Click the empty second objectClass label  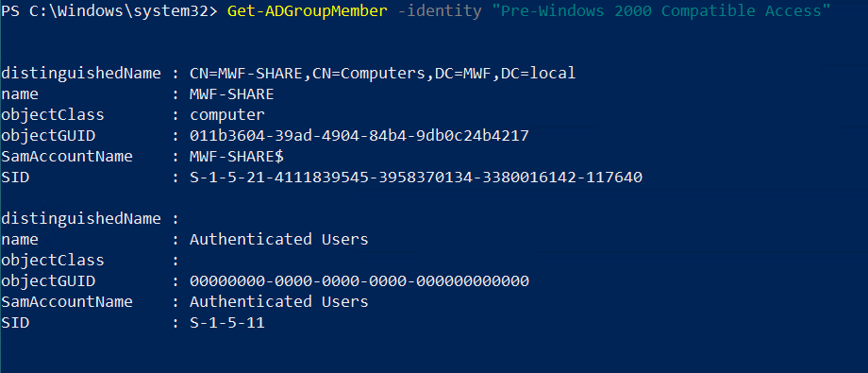coord(53,261)
